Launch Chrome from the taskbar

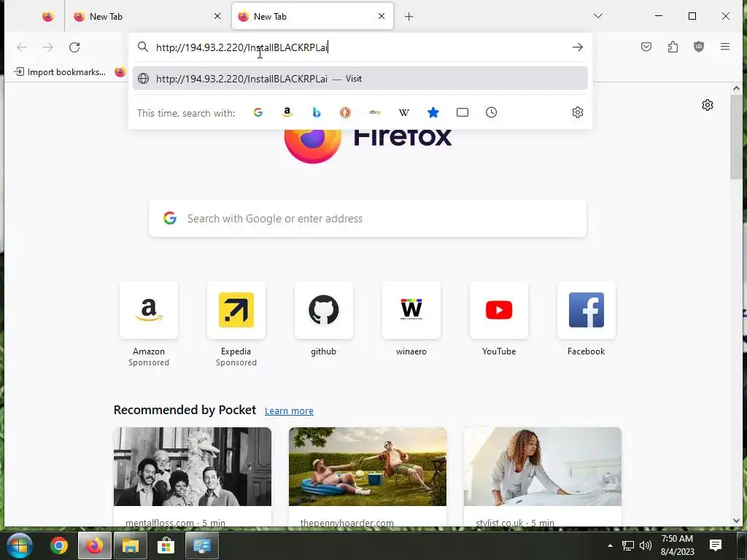click(x=59, y=545)
